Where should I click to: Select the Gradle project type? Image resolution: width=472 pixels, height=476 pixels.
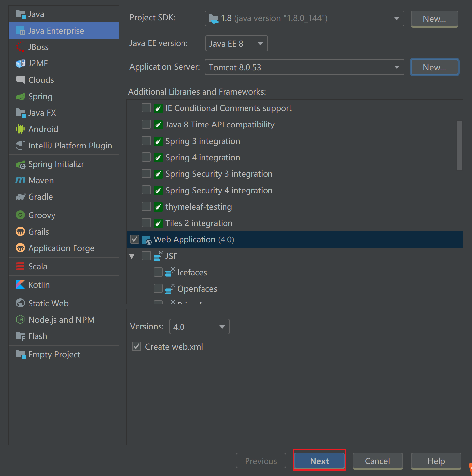(x=64, y=197)
